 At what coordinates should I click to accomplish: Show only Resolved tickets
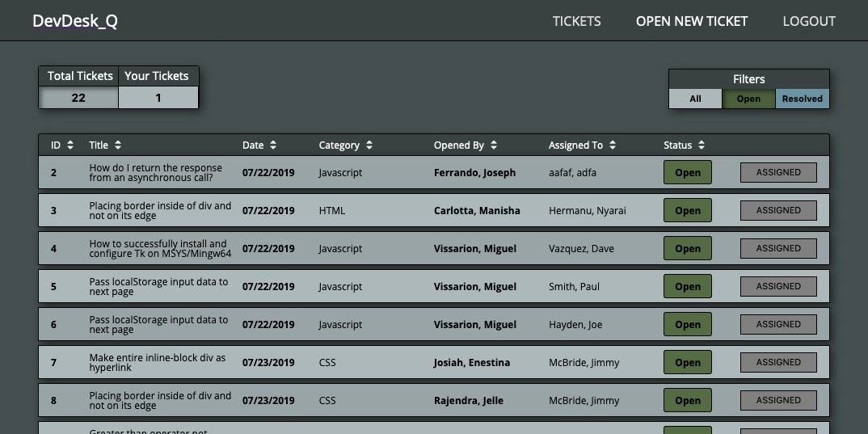802,99
